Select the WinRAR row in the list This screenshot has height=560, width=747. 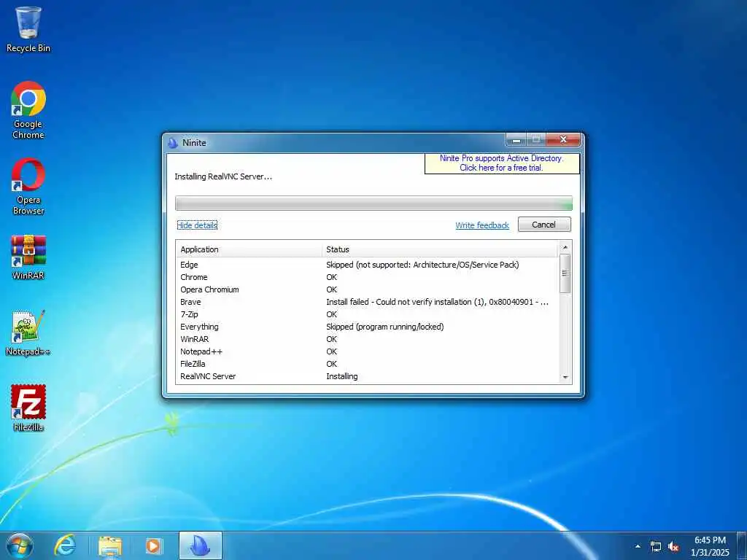pyautogui.click(x=368, y=339)
